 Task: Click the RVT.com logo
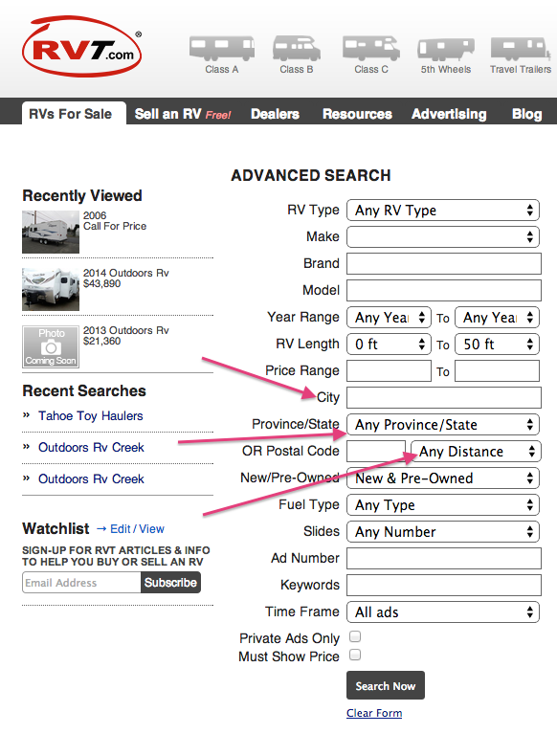point(82,47)
